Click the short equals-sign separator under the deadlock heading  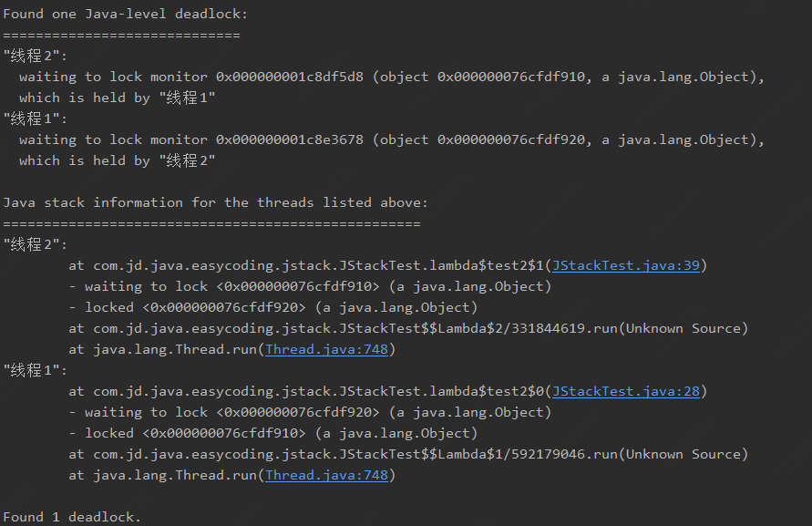(x=122, y=36)
